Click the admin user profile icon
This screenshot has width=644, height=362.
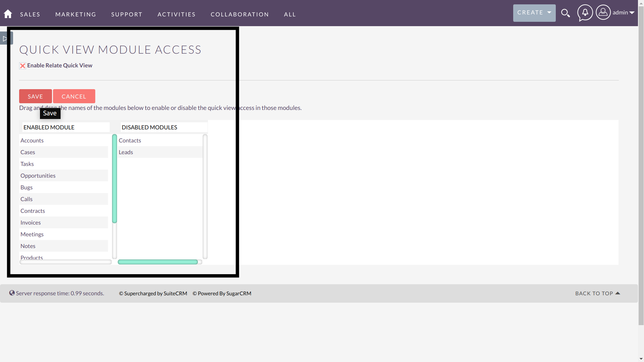click(603, 12)
